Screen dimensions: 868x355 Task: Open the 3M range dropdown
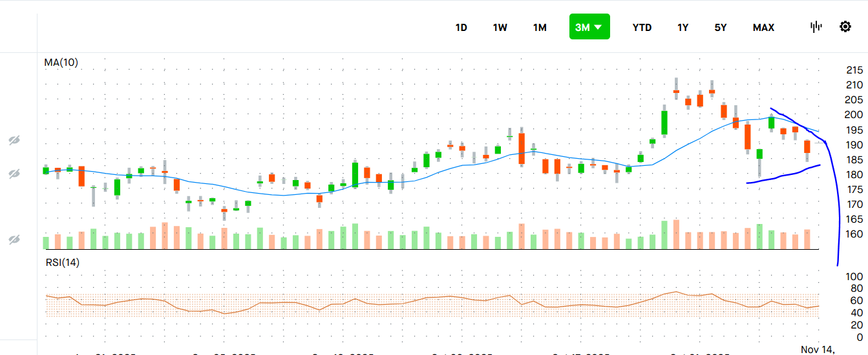pyautogui.click(x=589, y=27)
